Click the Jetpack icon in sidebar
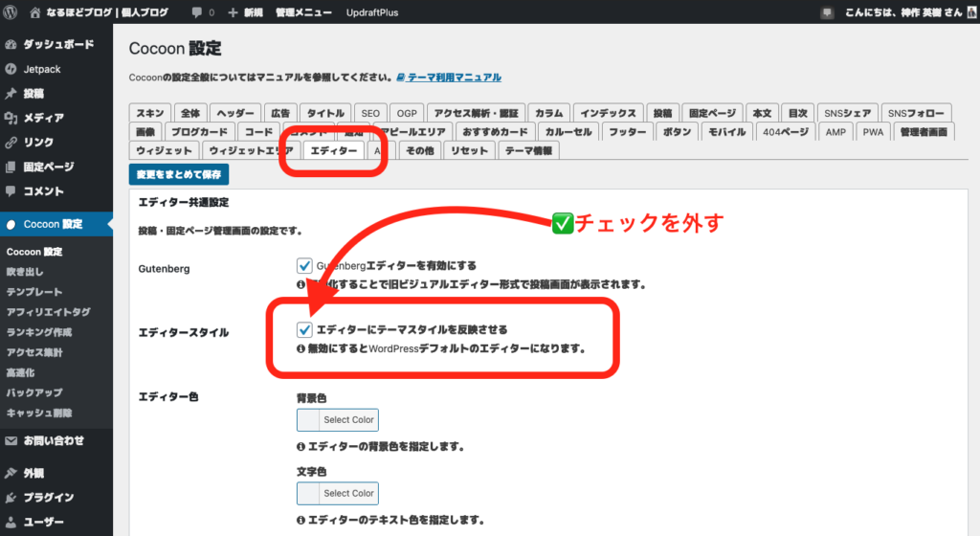This screenshot has width=980, height=536. (x=11, y=69)
